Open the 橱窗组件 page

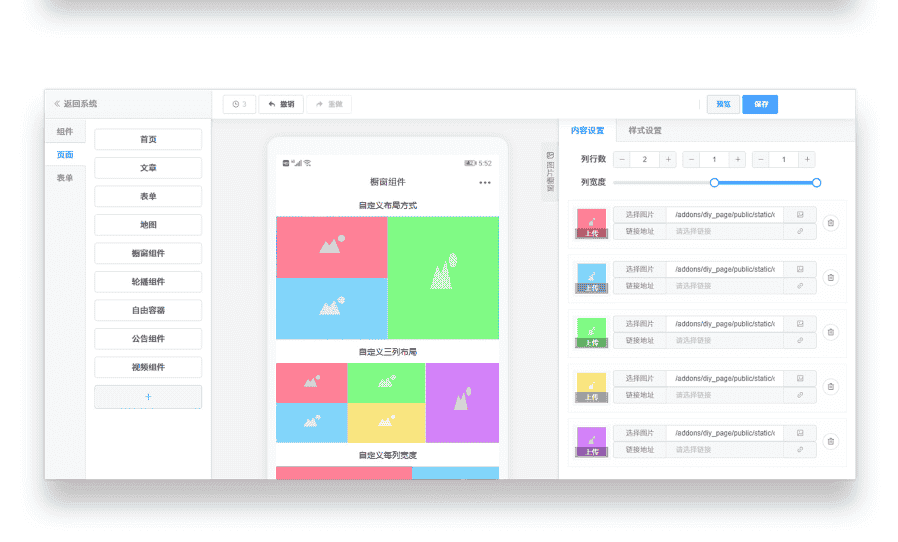point(148,253)
